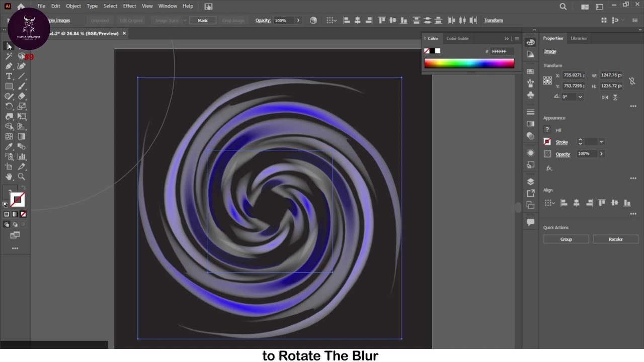Image resolution: width=644 pixels, height=362 pixels.
Task: Switch to the Color Guide tab
Action: point(457,39)
